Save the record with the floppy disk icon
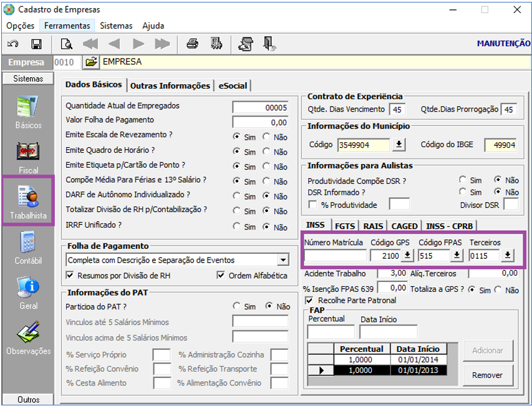This screenshot has width=532, height=406. click(36, 44)
